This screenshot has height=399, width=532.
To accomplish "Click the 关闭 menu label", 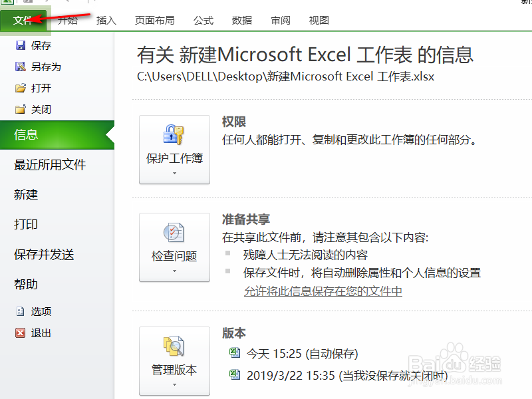I will click(x=41, y=109).
